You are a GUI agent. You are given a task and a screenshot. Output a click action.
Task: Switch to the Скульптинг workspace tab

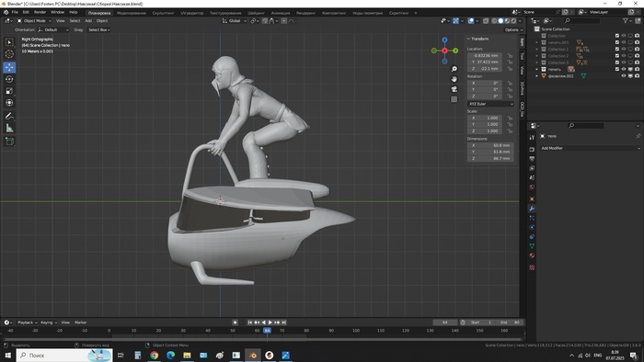[163, 13]
